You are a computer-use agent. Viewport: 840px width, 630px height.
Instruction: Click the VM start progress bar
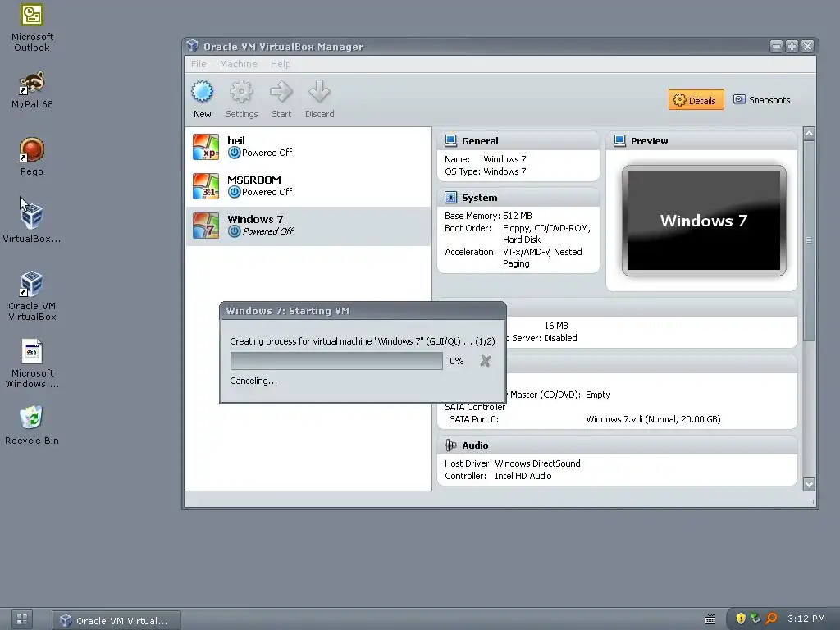[336, 361]
